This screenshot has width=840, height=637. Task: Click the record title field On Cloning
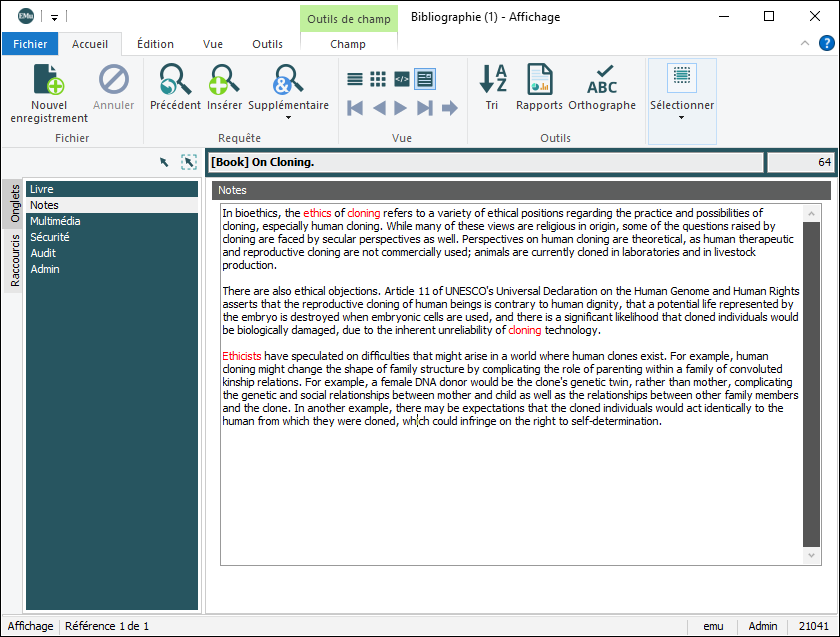(485, 162)
